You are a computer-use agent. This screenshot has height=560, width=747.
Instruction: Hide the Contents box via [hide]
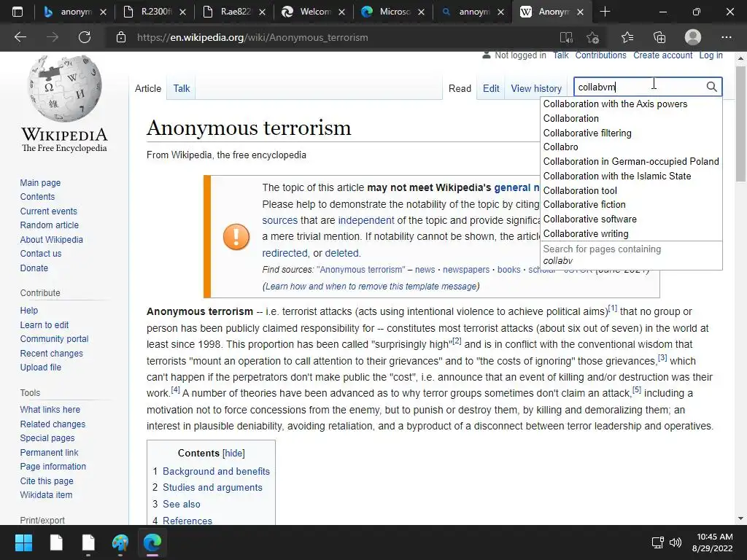[x=233, y=454]
